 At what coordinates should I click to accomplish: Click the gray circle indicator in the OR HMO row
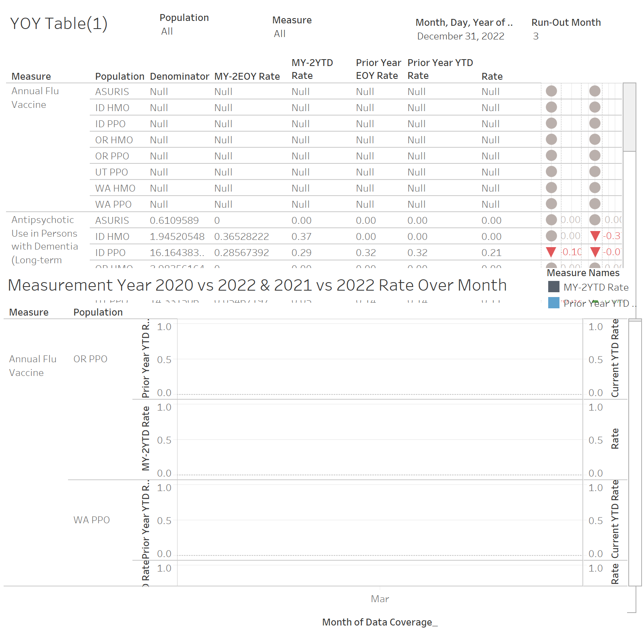pos(551,140)
